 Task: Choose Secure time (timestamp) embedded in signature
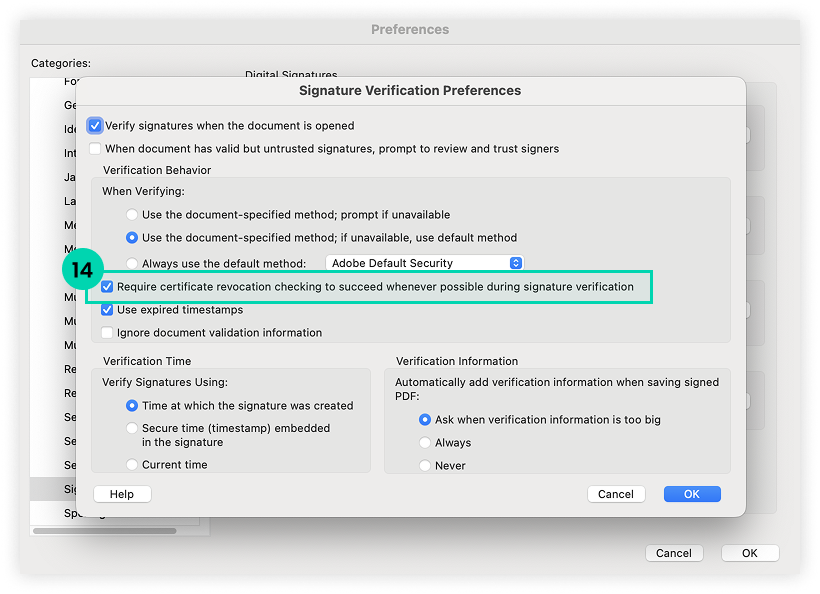[x=132, y=428]
